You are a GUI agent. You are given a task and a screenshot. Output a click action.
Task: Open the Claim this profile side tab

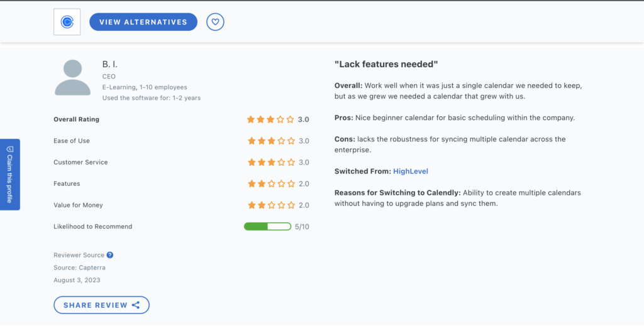click(9, 175)
